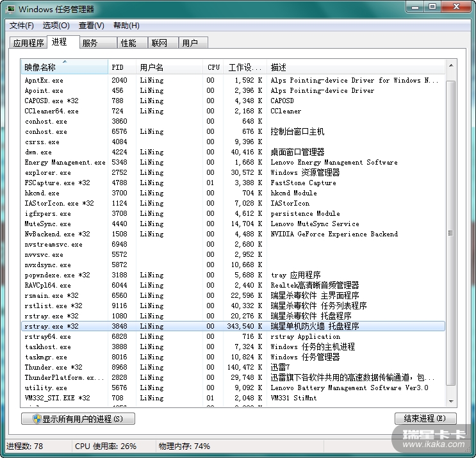
Task: Select the igfxpers.exe process
Action: (233, 214)
